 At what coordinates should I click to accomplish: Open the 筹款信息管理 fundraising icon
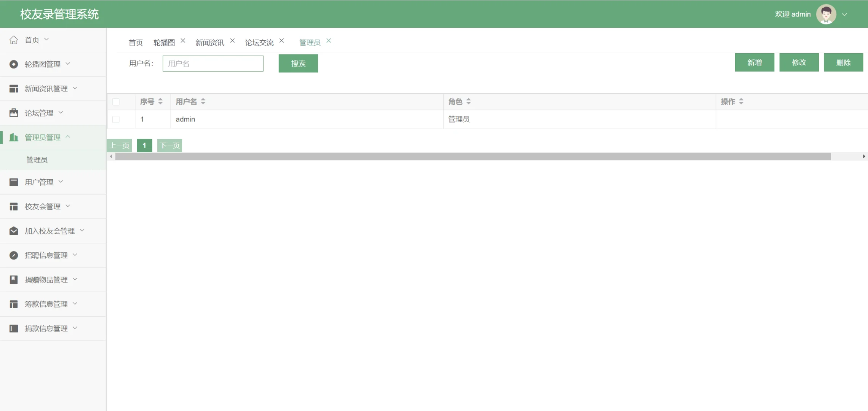click(x=14, y=304)
